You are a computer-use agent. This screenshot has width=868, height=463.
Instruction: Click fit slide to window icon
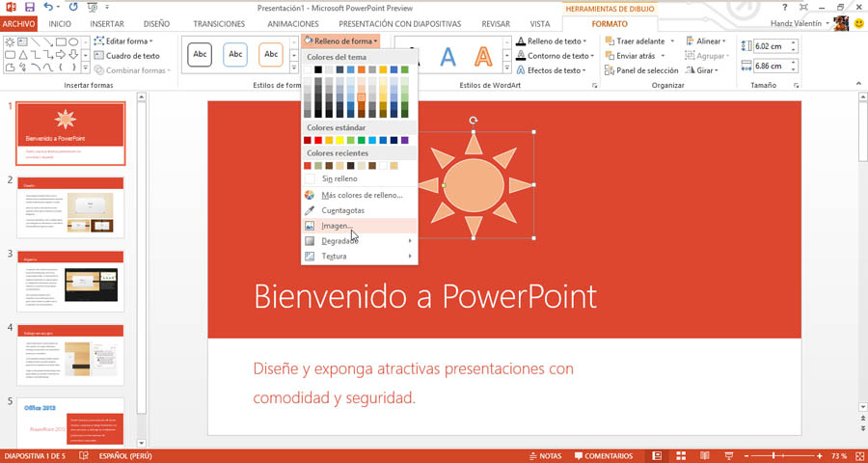point(857,455)
